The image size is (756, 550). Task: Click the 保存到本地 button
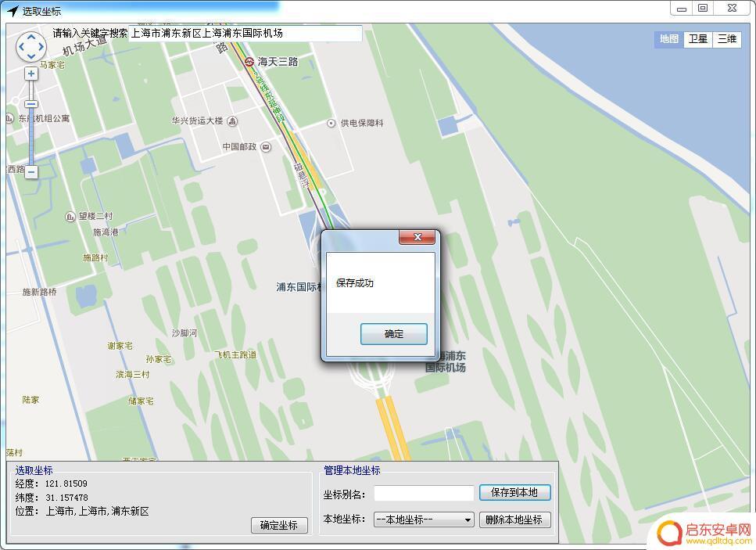(x=514, y=493)
